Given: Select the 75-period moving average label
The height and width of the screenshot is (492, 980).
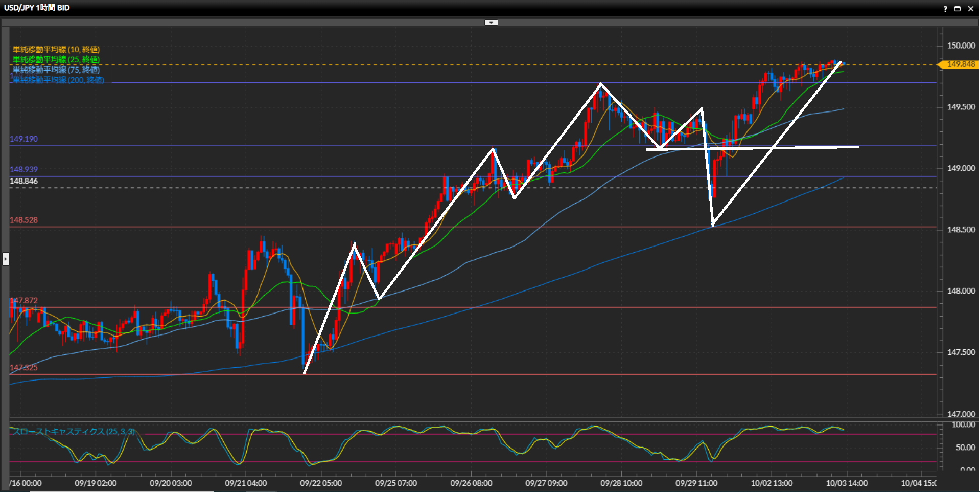Looking at the screenshot, I should click(x=56, y=70).
